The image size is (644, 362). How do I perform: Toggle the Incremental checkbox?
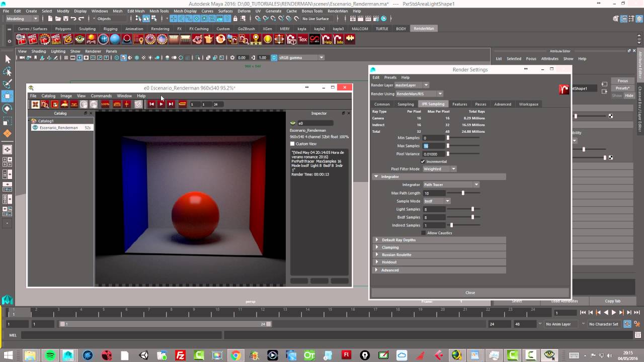click(x=423, y=161)
